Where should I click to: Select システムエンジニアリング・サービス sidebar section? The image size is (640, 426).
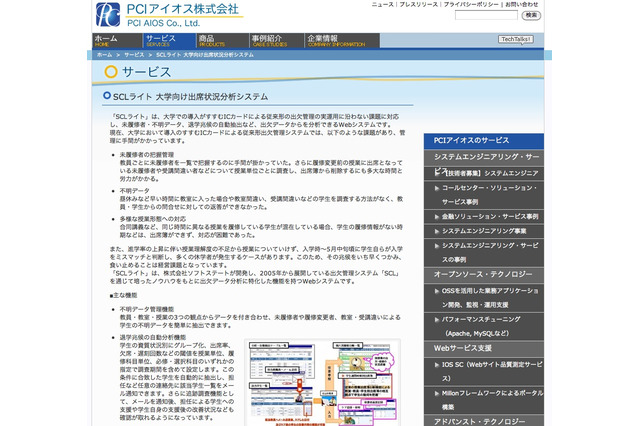(x=484, y=158)
